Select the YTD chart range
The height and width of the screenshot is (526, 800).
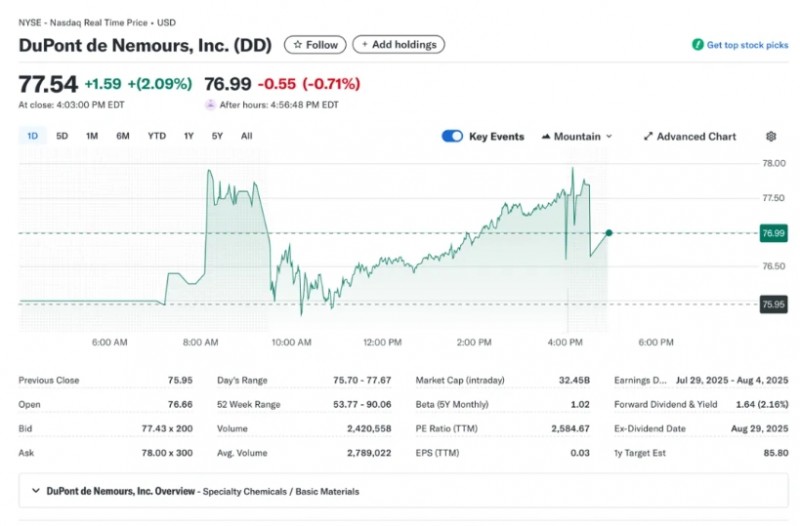coord(157,136)
